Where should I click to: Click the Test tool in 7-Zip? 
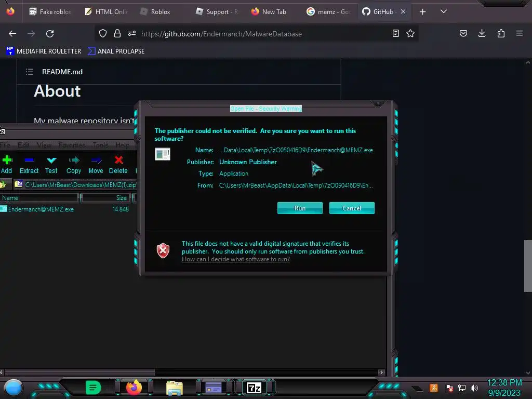coord(51,165)
